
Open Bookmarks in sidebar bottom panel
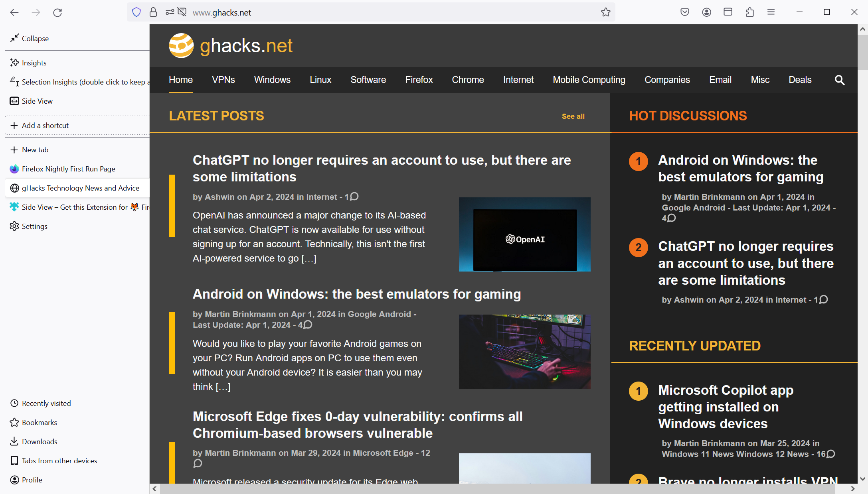pyautogui.click(x=39, y=422)
